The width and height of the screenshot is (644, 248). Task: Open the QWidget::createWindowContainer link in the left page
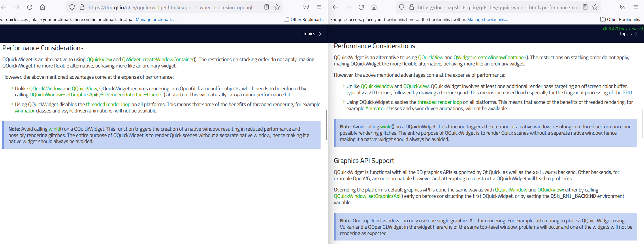tap(158, 59)
